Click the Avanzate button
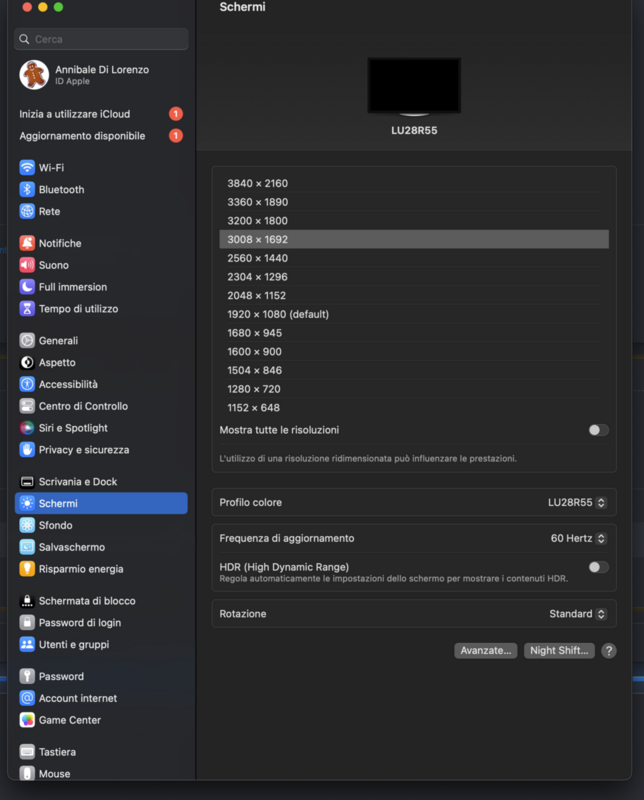 point(486,650)
